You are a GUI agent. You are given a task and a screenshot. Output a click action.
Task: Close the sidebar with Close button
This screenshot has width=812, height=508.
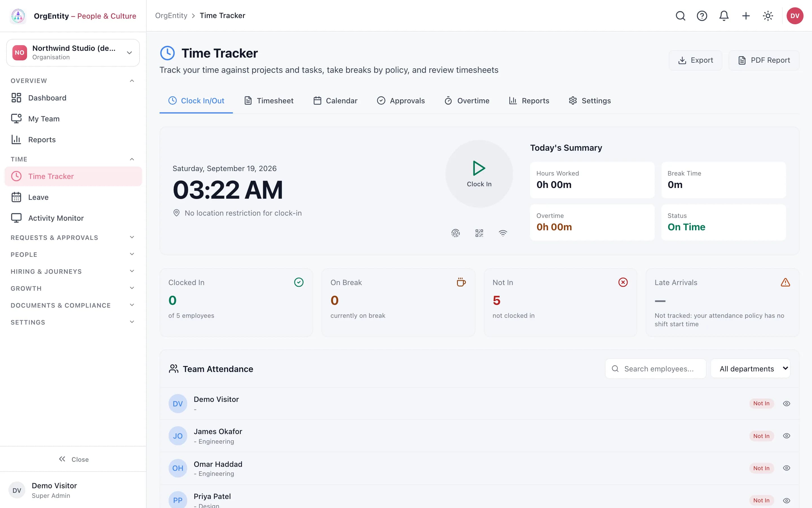(74, 459)
